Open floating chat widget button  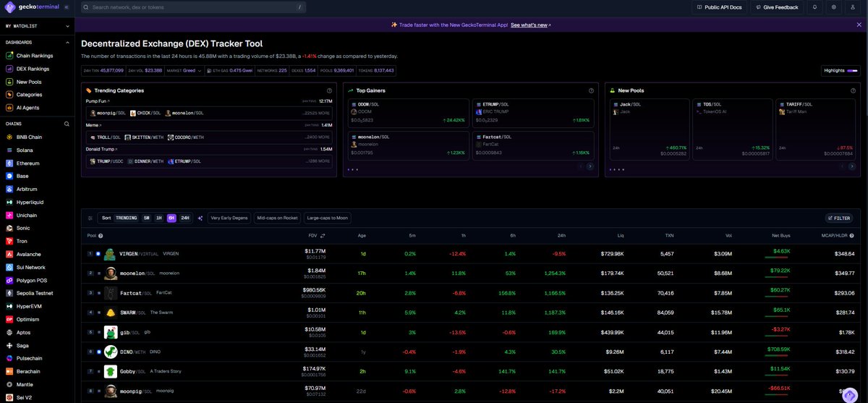click(851, 394)
